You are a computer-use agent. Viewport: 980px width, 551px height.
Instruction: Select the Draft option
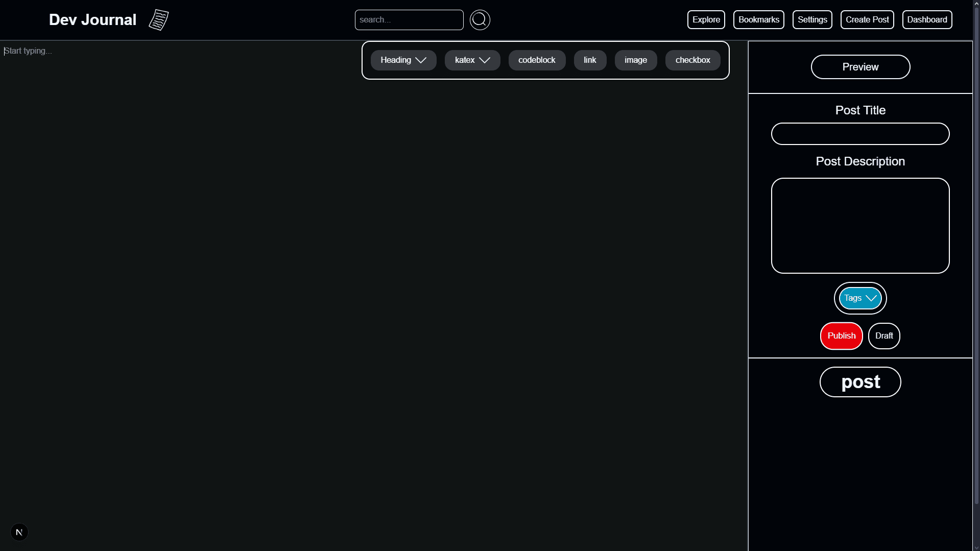coord(883,336)
